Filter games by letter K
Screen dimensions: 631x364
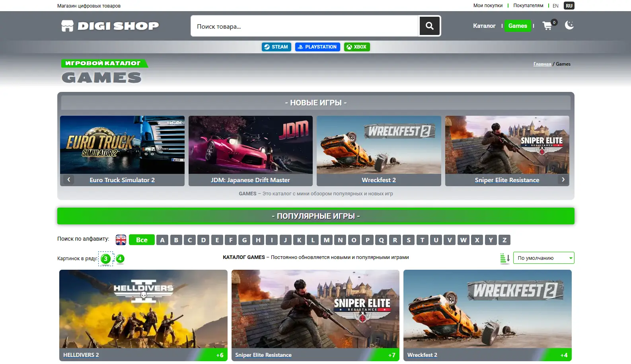pos(299,240)
